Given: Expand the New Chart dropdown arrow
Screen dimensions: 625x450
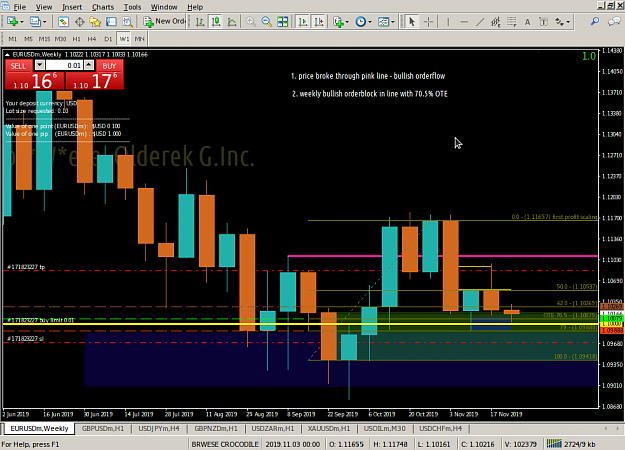Looking at the screenshot, I should [x=22, y=22].
